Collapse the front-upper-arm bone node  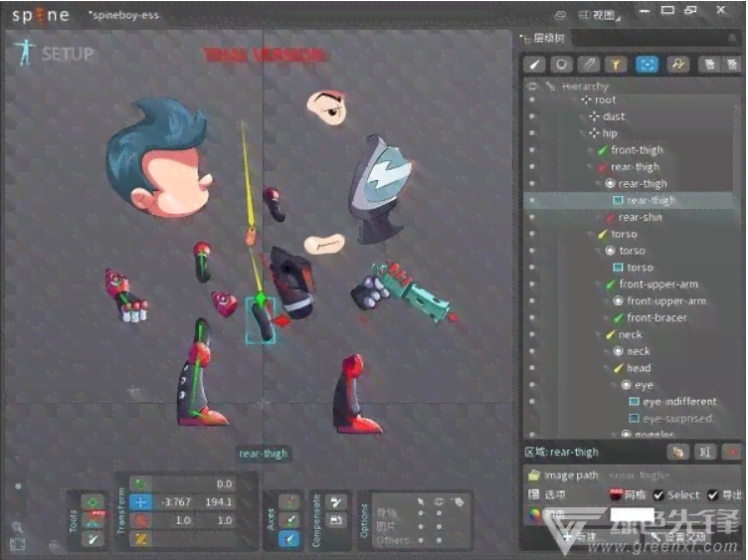(598, 284)
